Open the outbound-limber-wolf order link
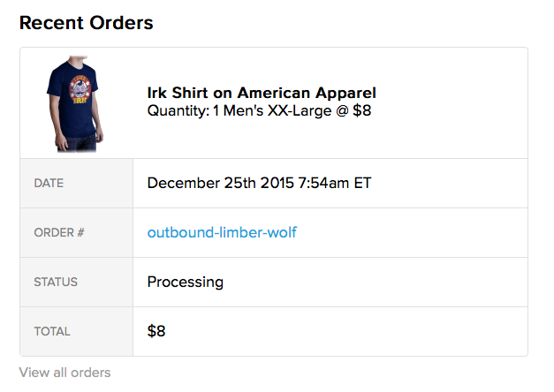This screenshot has width=554, height=392. [x=222, y=233]
